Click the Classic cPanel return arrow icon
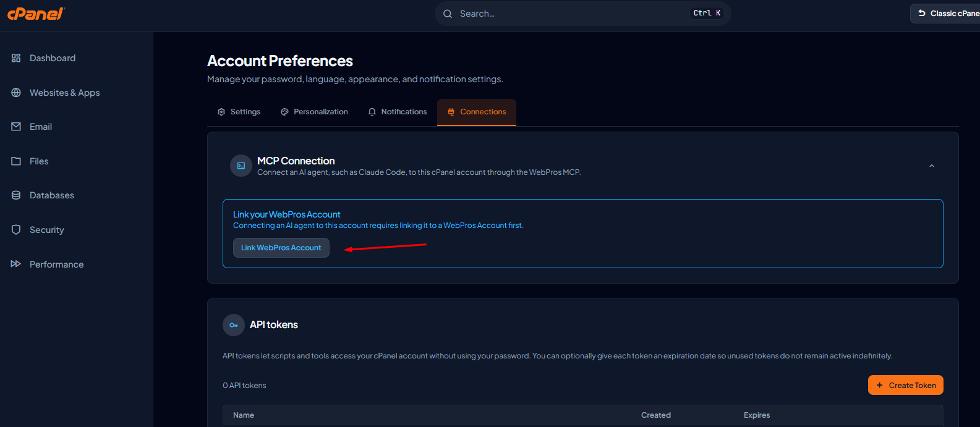Screen dimensions: 980x427 coord(922,13)
